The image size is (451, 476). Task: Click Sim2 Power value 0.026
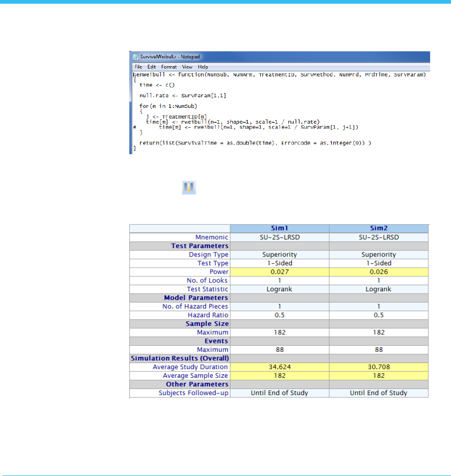(x=379, y=272)
